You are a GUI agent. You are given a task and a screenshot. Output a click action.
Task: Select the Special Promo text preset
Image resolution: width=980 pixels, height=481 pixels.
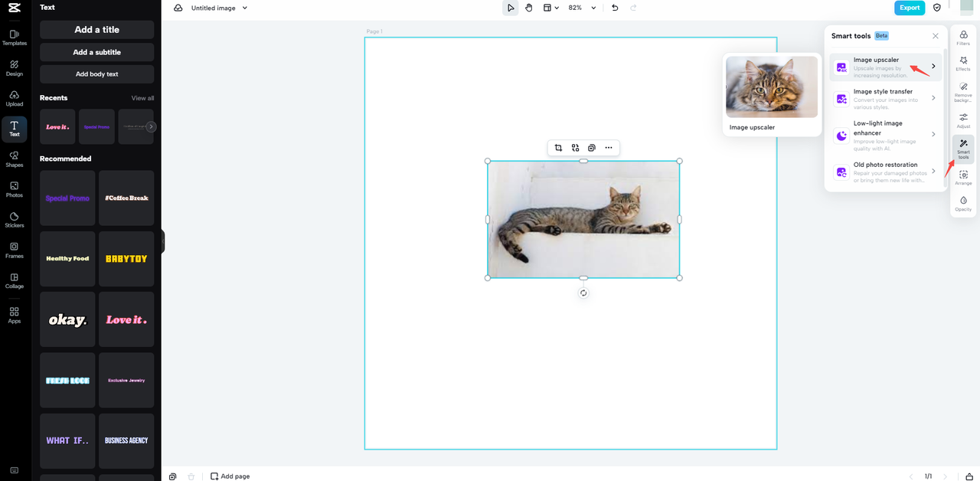[67, 198]
